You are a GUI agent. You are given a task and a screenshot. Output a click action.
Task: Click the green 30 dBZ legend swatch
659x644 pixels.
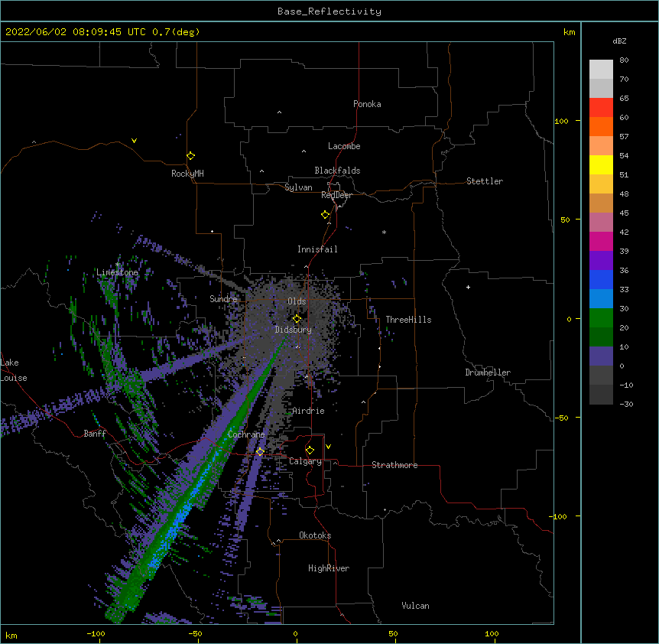coord(601,318)
